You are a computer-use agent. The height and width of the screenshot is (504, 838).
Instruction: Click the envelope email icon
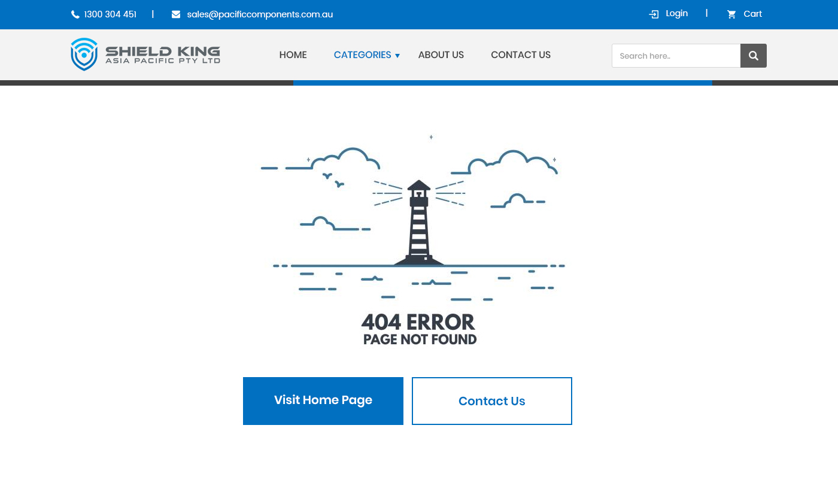click(x=176, y=14)
